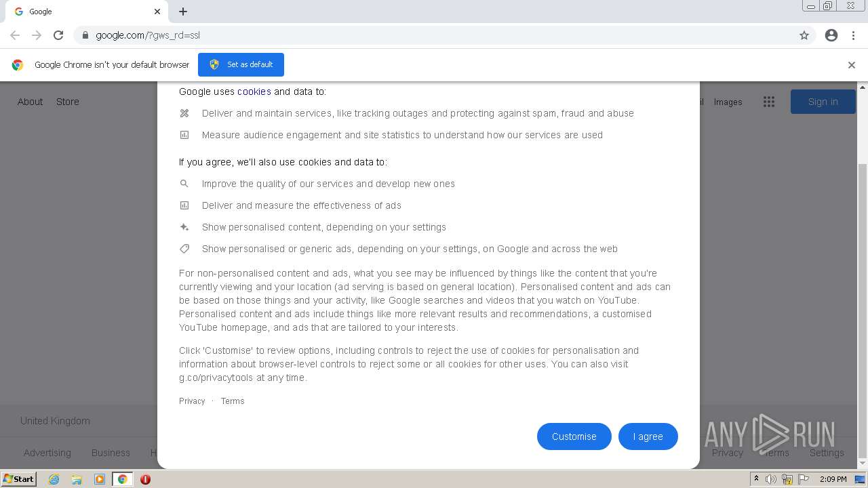Reload the Google page
This screenshot has height=488, width=868.
point(58,35)
